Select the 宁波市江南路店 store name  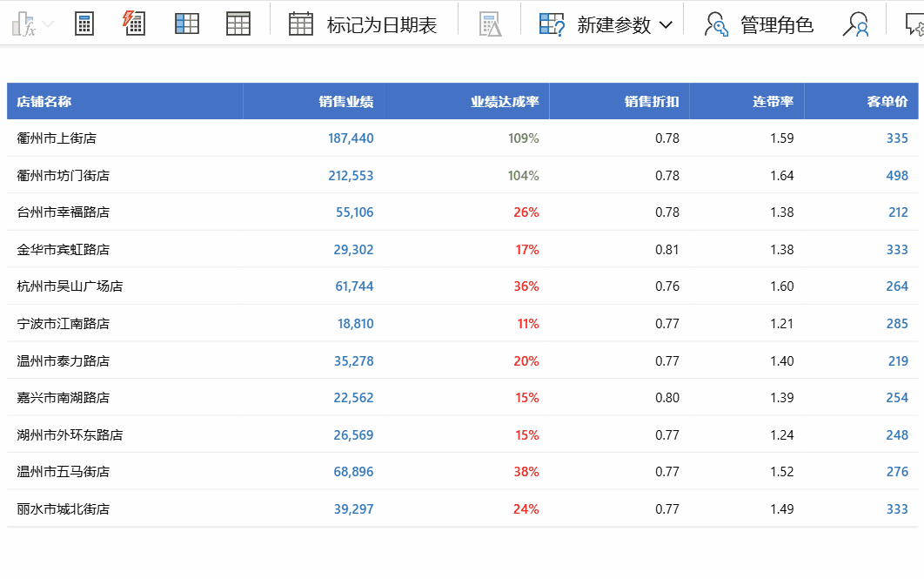click(x=63, y=324)
